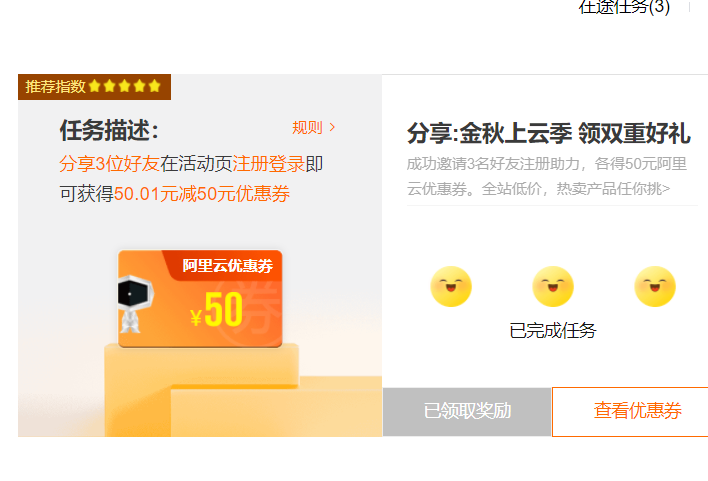Click the 已完成任务 status text
The width and height of the screenshot is (708, 481).
tap(553, 331)
